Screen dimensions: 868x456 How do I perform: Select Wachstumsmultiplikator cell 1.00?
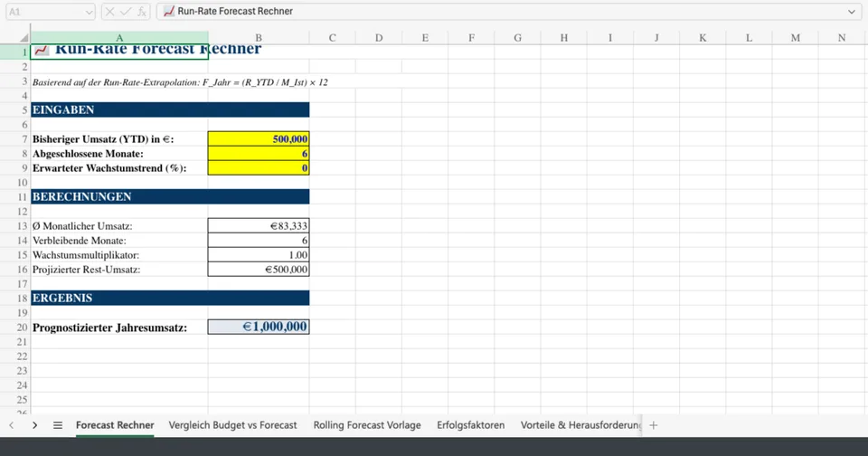pyautogui.click(x=259, y=255)
